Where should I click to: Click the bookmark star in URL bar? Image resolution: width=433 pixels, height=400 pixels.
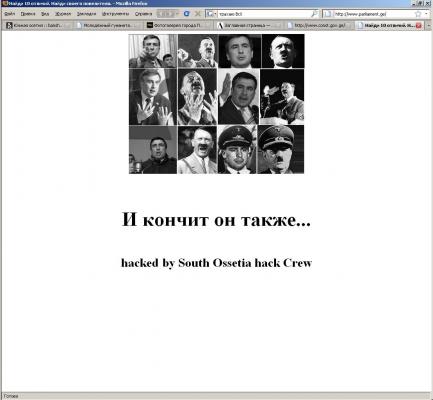[418, 14]
